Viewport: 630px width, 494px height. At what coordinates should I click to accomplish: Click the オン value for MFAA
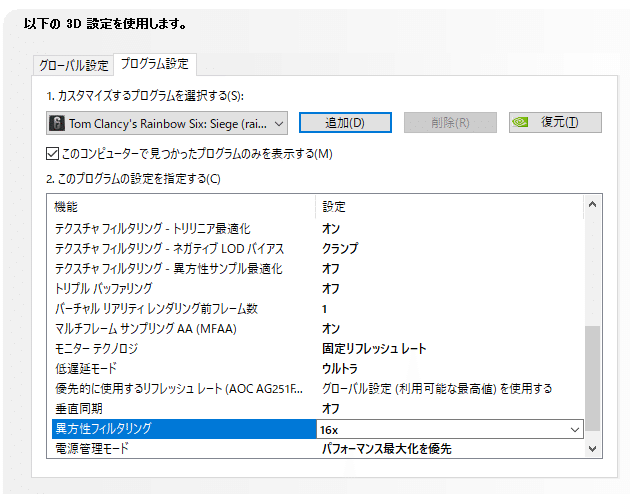click(331, 329)
